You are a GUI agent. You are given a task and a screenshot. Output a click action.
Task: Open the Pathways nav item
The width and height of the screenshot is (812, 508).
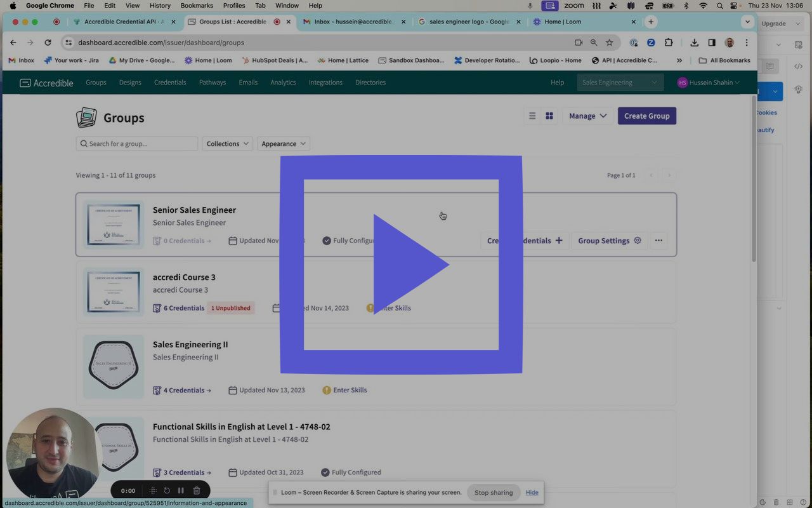coord(213,83)
